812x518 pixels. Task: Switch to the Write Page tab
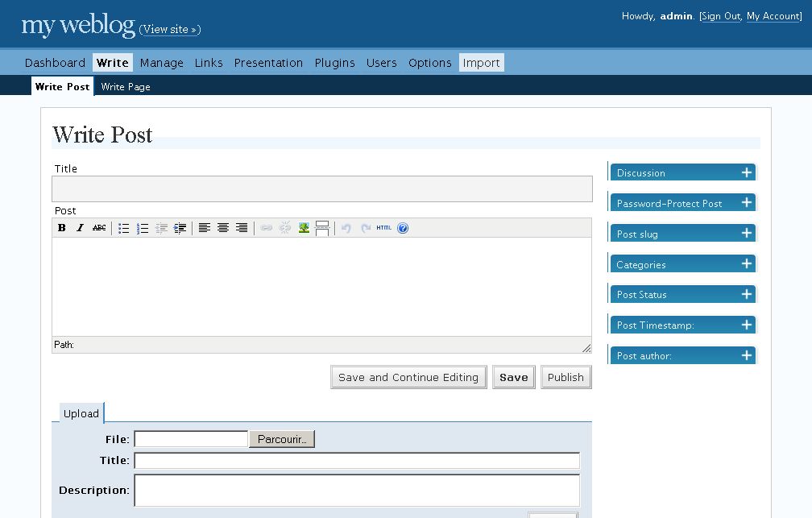coord(125,86)
